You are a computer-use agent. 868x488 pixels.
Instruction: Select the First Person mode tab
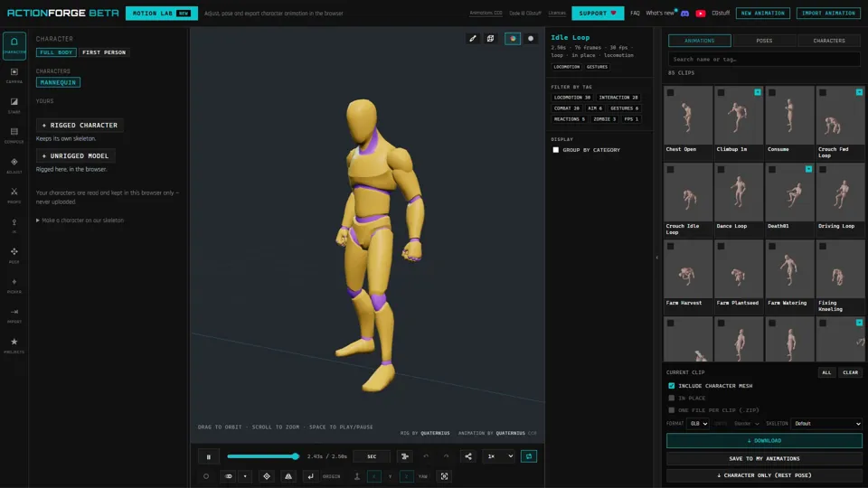point(104,52)
